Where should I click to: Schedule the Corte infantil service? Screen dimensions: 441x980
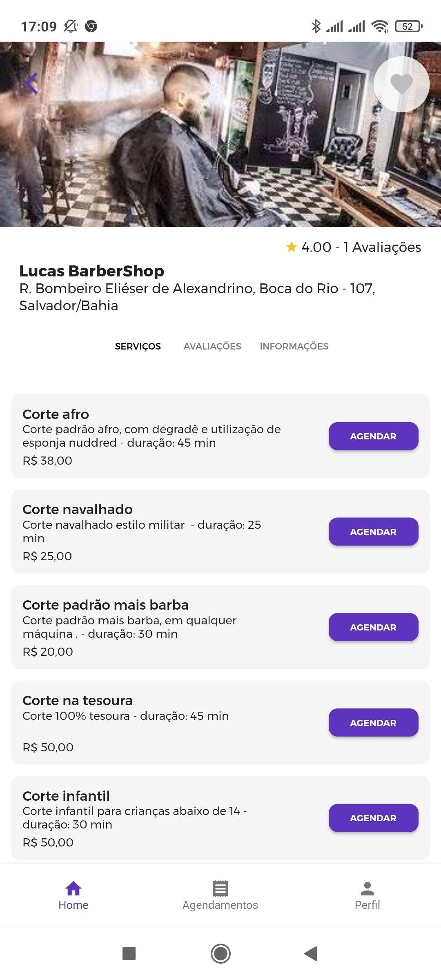pyautogui.click(x=373, y=818)
